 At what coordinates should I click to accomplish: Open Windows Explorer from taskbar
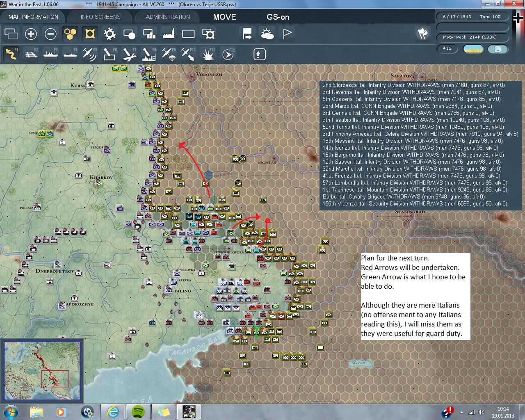[37, 411]
